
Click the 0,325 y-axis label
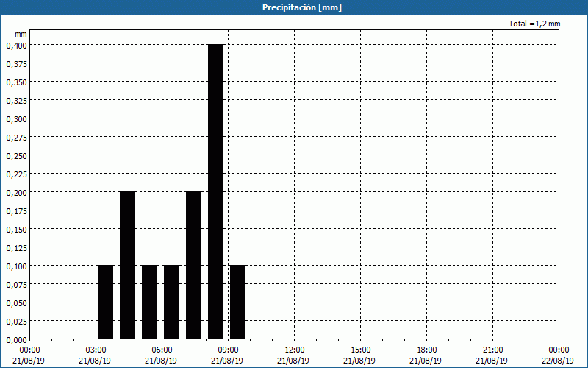tap(16, 101)
